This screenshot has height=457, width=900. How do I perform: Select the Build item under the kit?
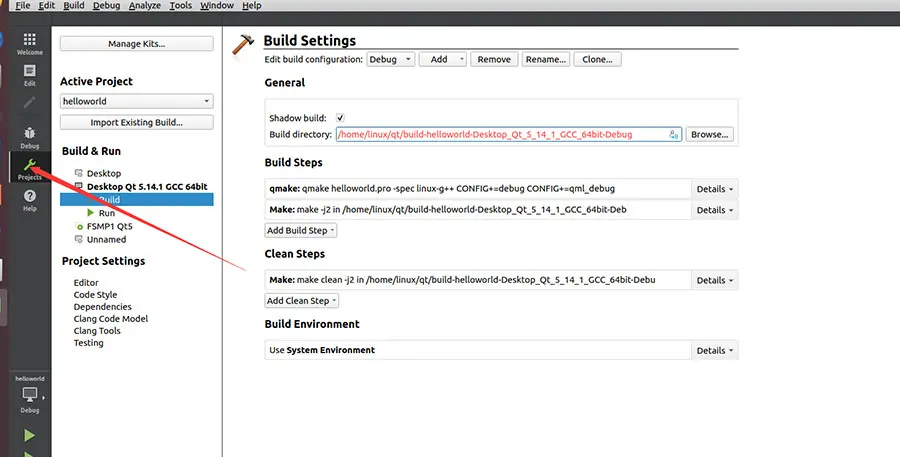137,200
